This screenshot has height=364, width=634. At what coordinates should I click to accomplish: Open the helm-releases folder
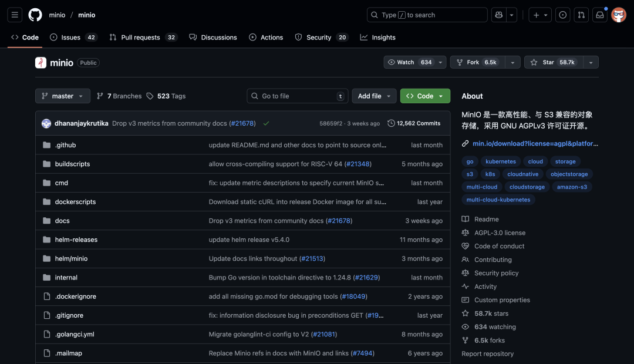(x=76, y=240)
